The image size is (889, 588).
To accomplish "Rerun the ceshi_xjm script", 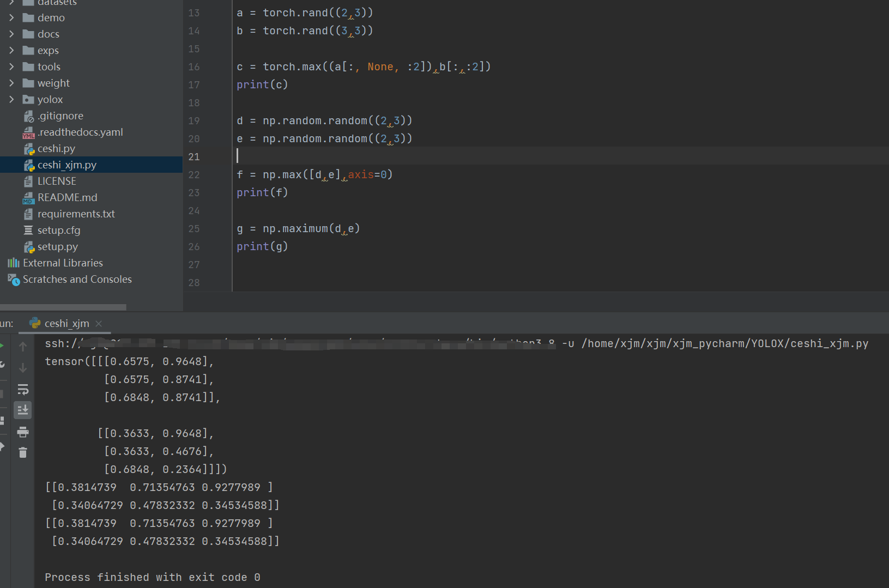I will tap(2, 345).
